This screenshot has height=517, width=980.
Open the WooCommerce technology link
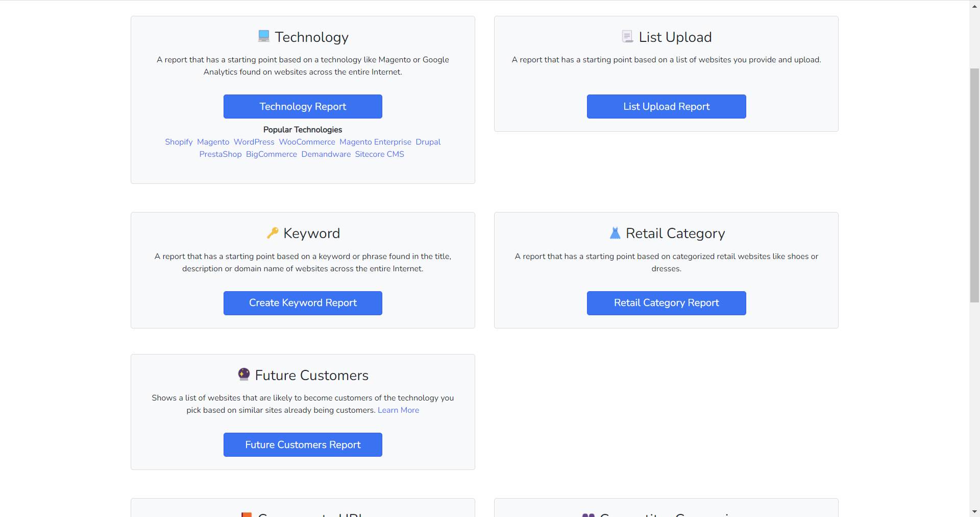[x=307, y=142]
